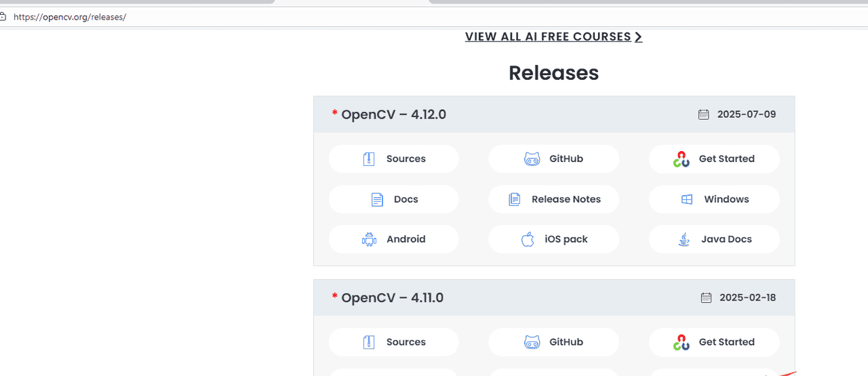Open View All AI Free Courses link
The height and width of the screenshot is (376, 868).
click(548, 37)
